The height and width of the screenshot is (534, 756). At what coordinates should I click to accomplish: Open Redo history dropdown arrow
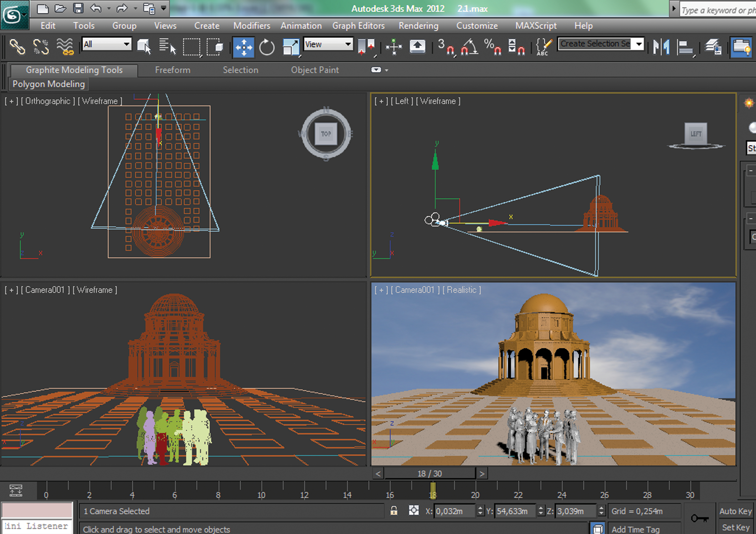pyautogui.click(x=135, y=9)
